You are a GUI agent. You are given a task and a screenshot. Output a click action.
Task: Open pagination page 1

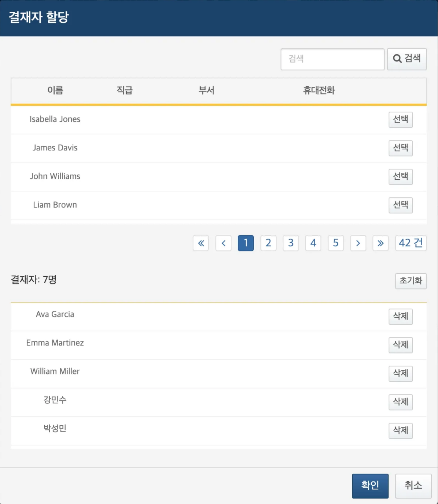click(246, 243)
